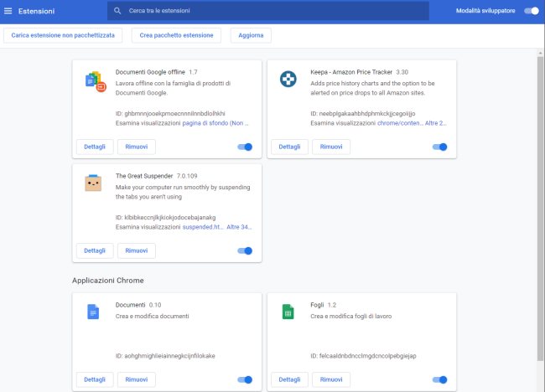Open Dettagli for Documenti app
The image size is (545, 392).
pos(95,379)
